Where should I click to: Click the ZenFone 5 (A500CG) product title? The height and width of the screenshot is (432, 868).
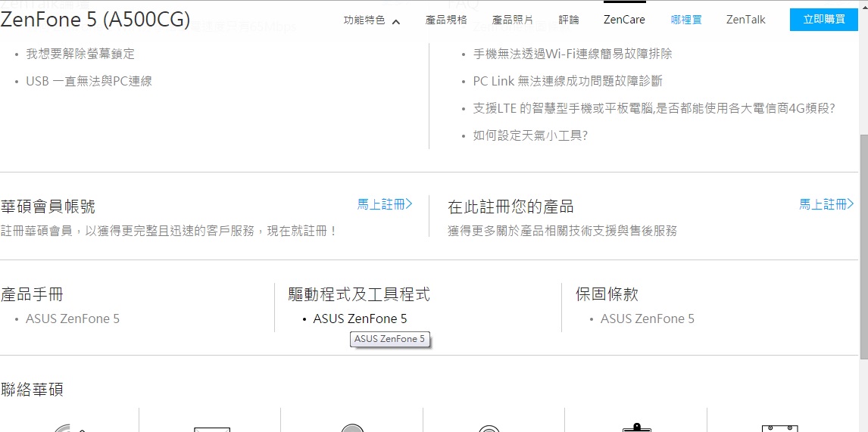(95, 20)
